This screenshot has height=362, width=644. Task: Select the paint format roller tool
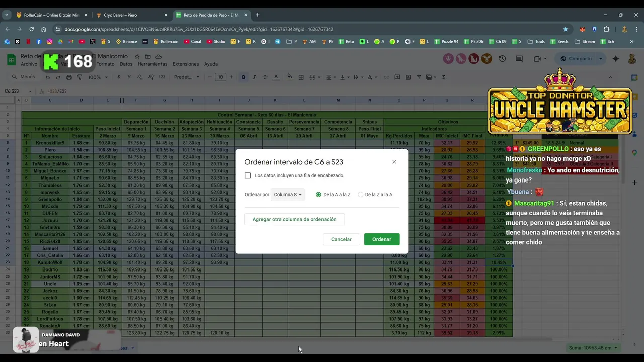point(79,77)
